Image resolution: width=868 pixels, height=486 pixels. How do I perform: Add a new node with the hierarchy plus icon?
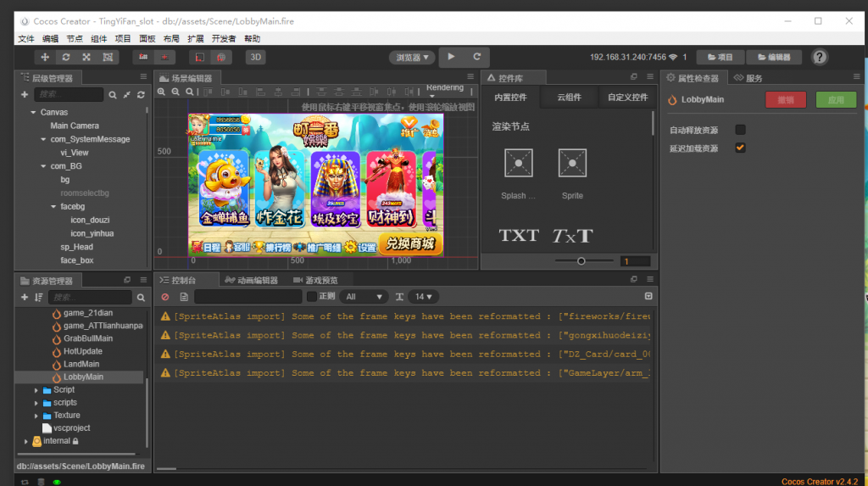click(x=25, y=95)
